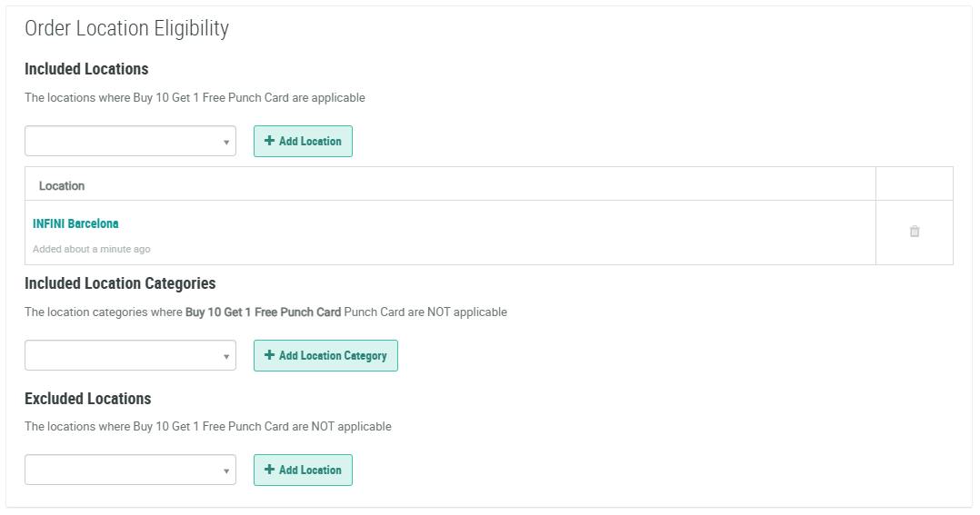Expand the Included Locations dropdown arrow
Image resolution: width=980 pixels, height=515 pixels.
click(x=226, y=142)
